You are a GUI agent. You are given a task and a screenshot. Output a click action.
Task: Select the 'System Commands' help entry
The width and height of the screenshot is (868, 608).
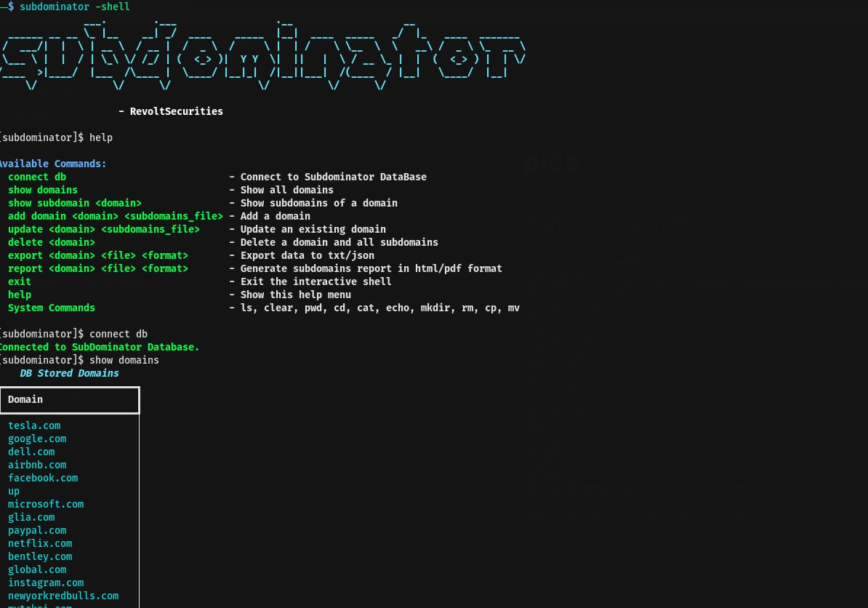click(52, 308)
